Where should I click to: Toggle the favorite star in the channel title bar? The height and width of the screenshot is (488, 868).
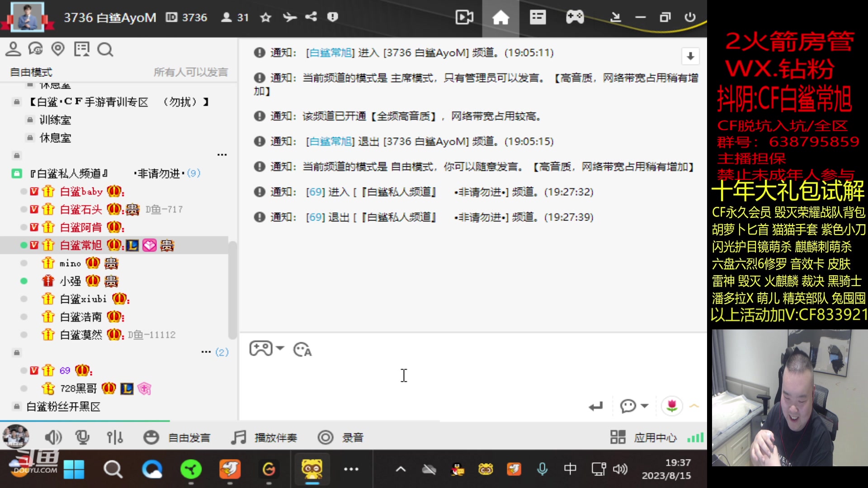(x=265, y=17)
